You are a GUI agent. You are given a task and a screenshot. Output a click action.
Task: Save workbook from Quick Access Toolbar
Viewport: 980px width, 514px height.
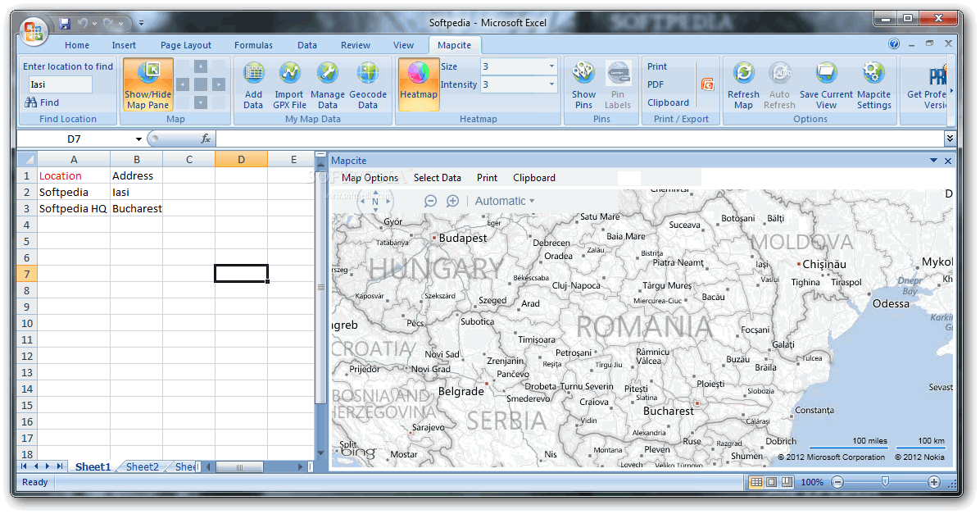65,24
